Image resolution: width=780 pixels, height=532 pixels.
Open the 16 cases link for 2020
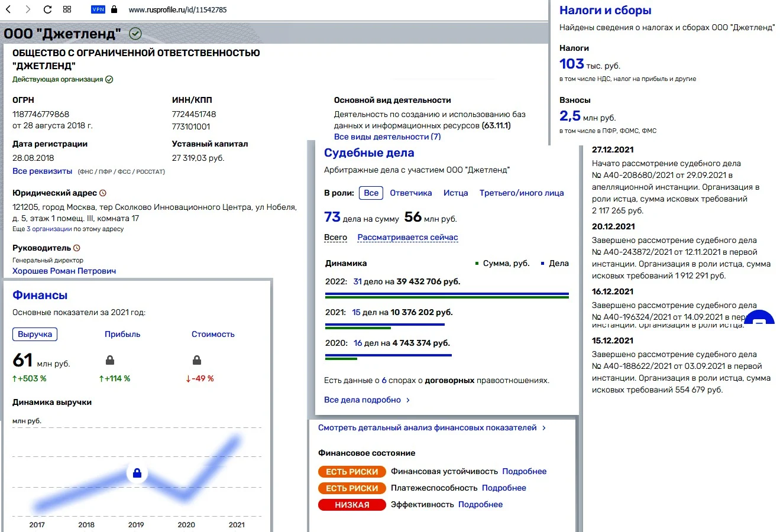click(x=358, y=343)
